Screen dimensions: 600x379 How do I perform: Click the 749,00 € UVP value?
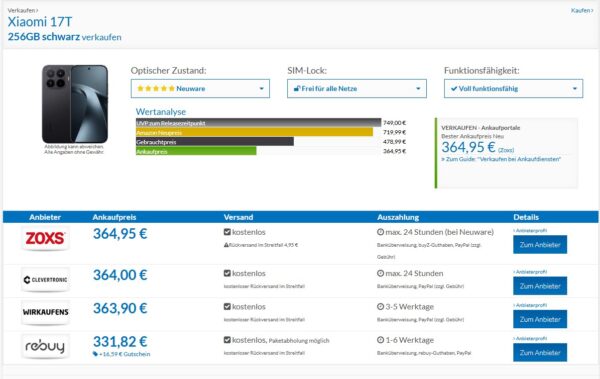tap(395, 123)
